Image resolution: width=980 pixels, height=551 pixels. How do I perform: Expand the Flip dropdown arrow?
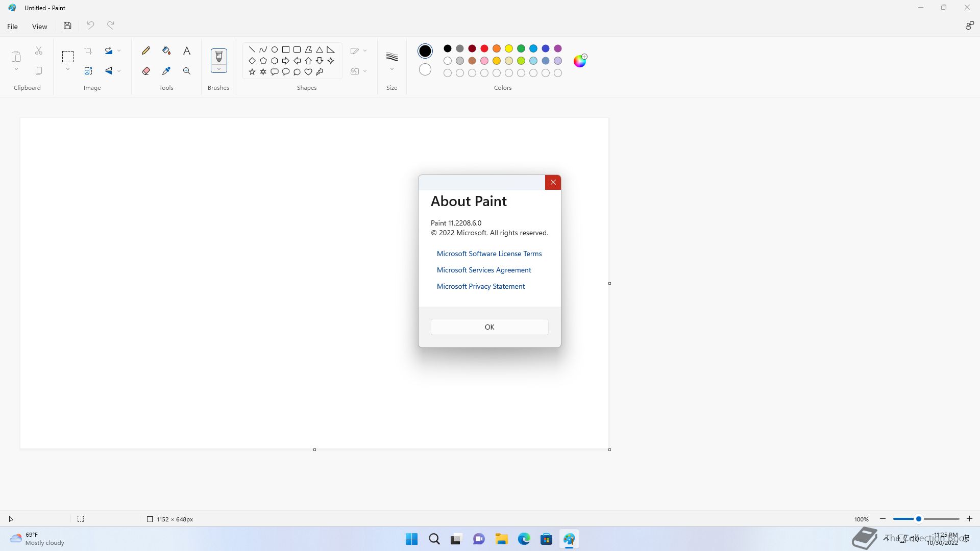click(119, 71)
